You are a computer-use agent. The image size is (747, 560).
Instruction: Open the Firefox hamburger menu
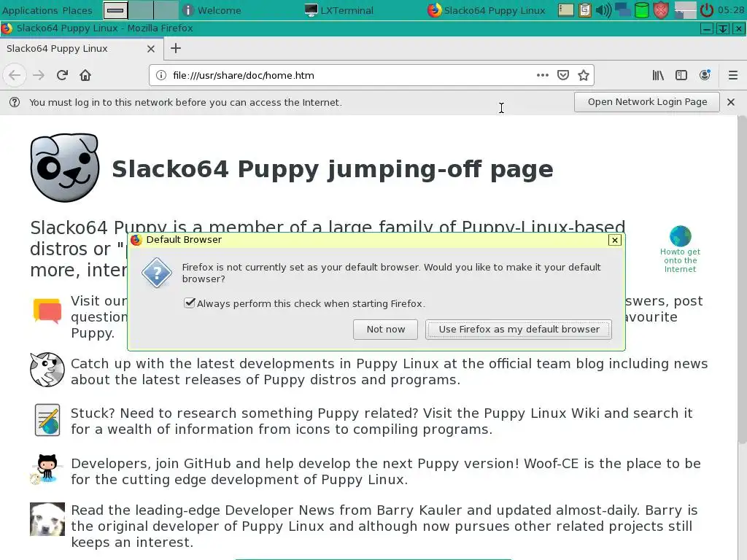732,75
